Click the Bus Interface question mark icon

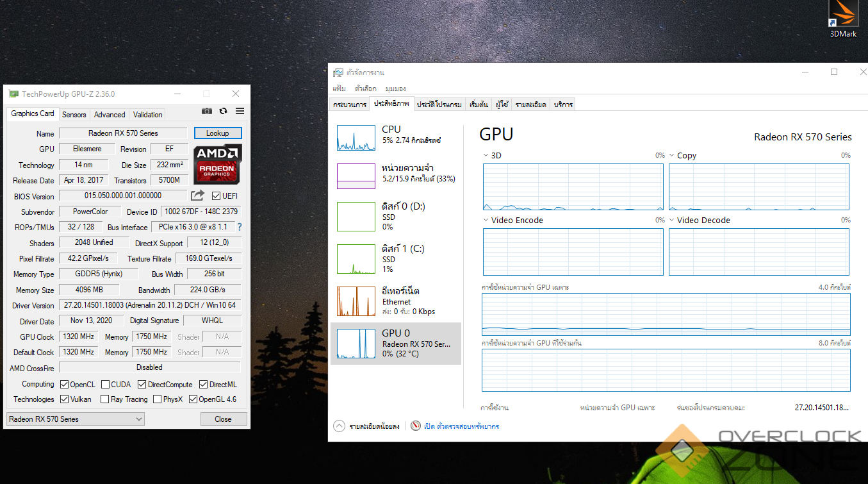coord(240,227)
